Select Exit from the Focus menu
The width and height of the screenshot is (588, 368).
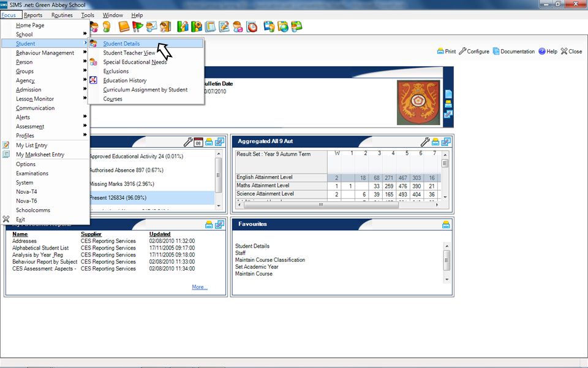pyautogui.click(x=46, y=220)
